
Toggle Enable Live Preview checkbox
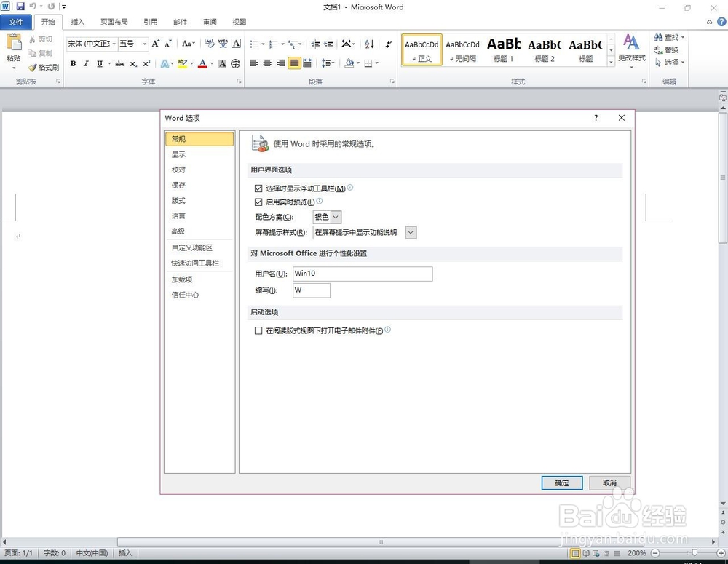(258, 202)
